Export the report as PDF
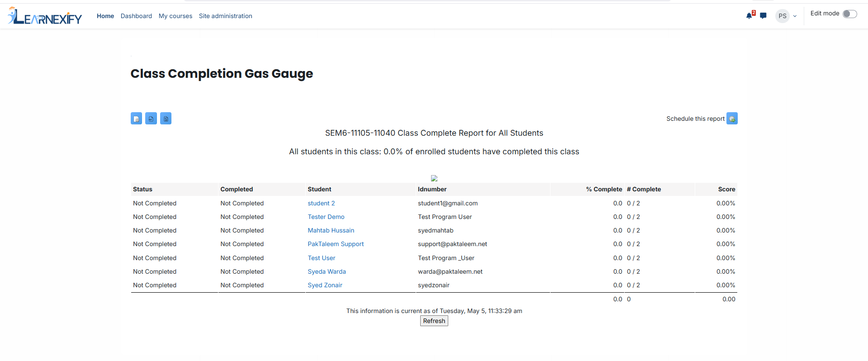This screenshot has width=868, height=361. point(151,119)
